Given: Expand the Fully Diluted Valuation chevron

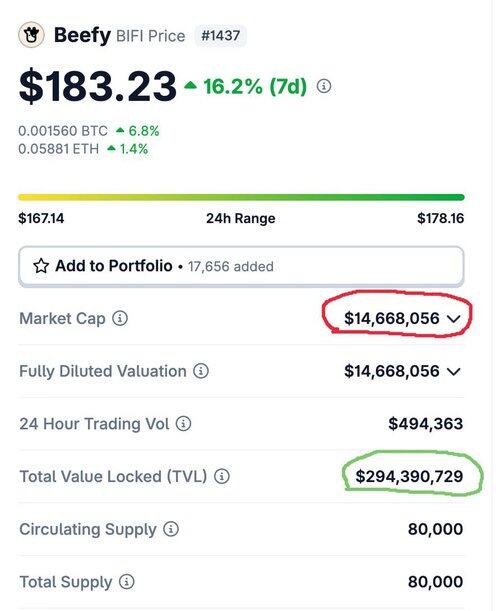Looking at the screenshot, I should point(454,371).
